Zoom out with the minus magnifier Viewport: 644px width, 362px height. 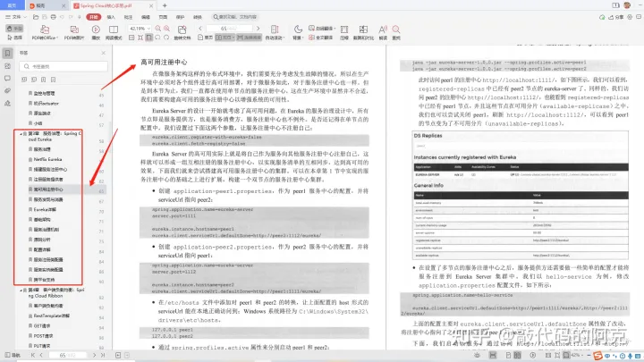point(158,29)
